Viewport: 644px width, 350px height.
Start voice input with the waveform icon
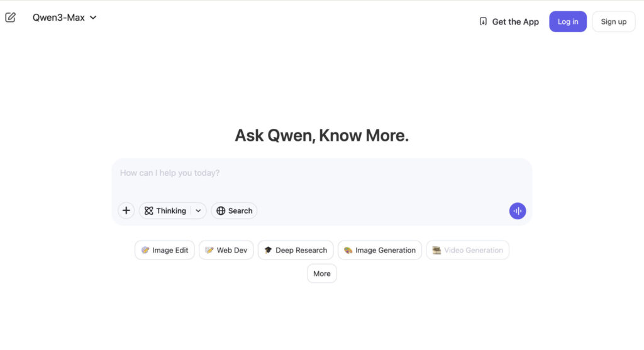[517, 211]
